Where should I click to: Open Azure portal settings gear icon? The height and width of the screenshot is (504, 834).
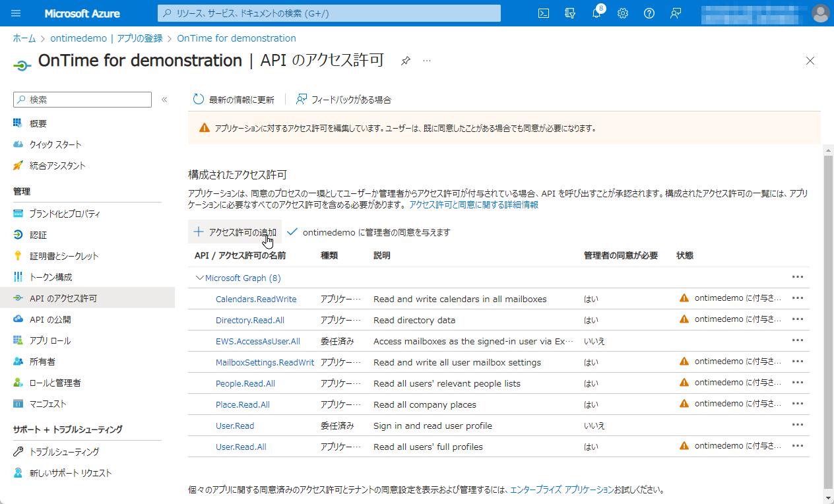(622, 13)
